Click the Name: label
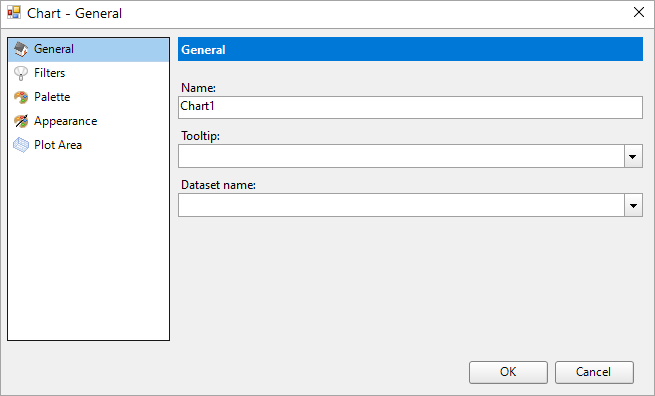This screenshot has width=655, height=396. point(198,88)
